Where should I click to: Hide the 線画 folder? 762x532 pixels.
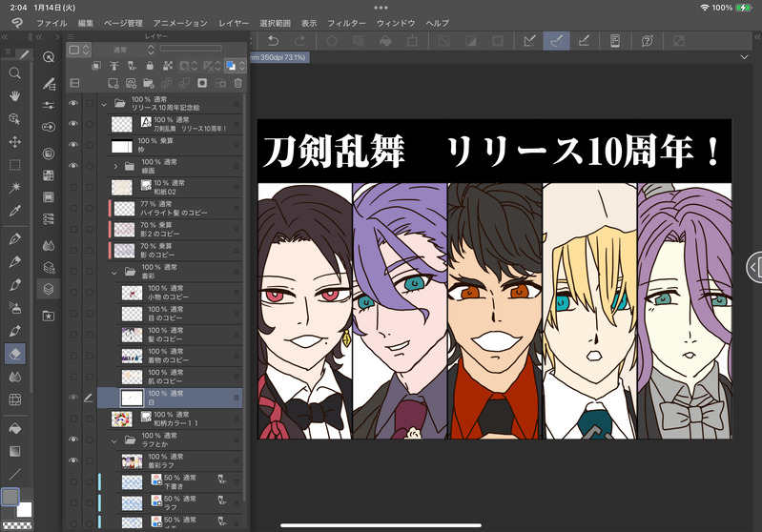coord(73,166)
